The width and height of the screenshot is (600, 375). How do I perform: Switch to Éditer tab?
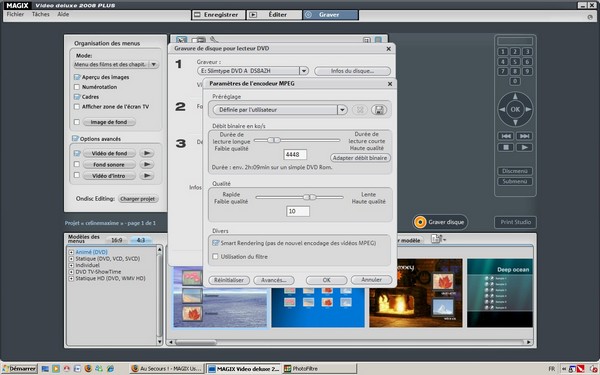pos(274,15)
